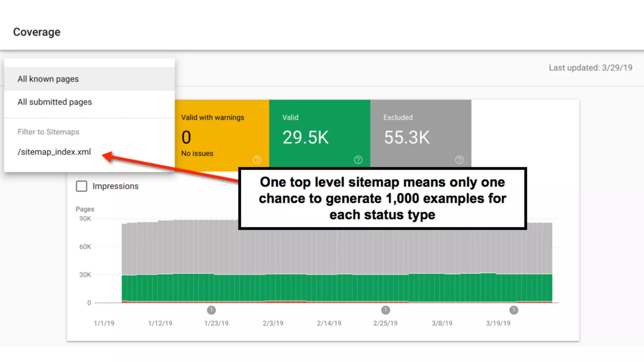The height and width of the screenshot is (362, 644).
Task: Open annotation marker near 1/23/19
Action: pyautogui.click(x=211, y=310)
